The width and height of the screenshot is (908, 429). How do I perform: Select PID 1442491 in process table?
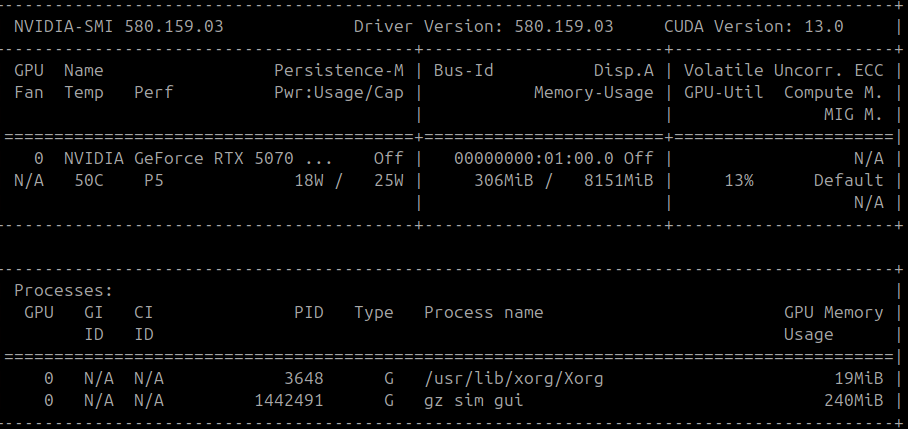point(289,401)
